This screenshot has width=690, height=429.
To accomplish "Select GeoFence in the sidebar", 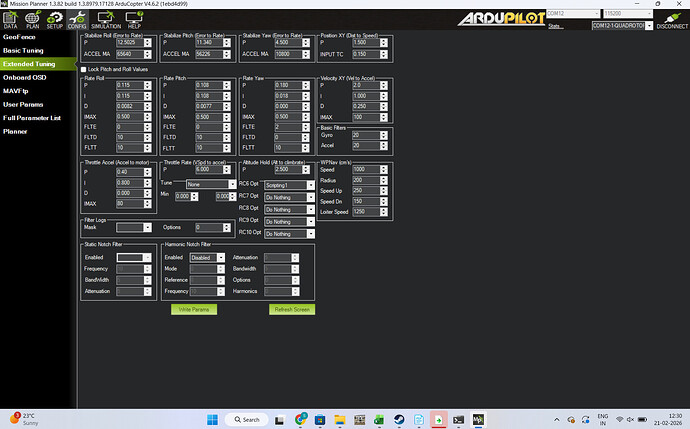I will tap(19, 36).
